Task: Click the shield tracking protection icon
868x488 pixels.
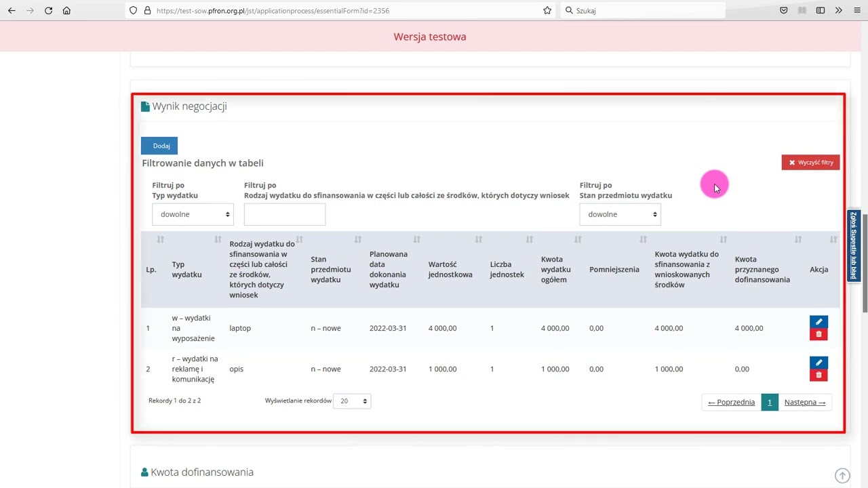Action: pos(134,10)
